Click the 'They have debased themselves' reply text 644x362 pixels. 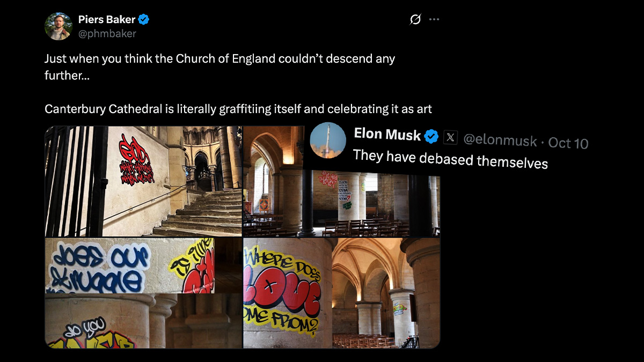tap(450, 159)
